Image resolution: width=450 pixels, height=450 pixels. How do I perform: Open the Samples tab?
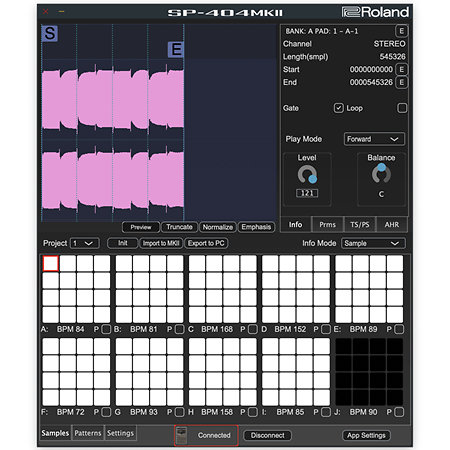[x=55, y=433]
